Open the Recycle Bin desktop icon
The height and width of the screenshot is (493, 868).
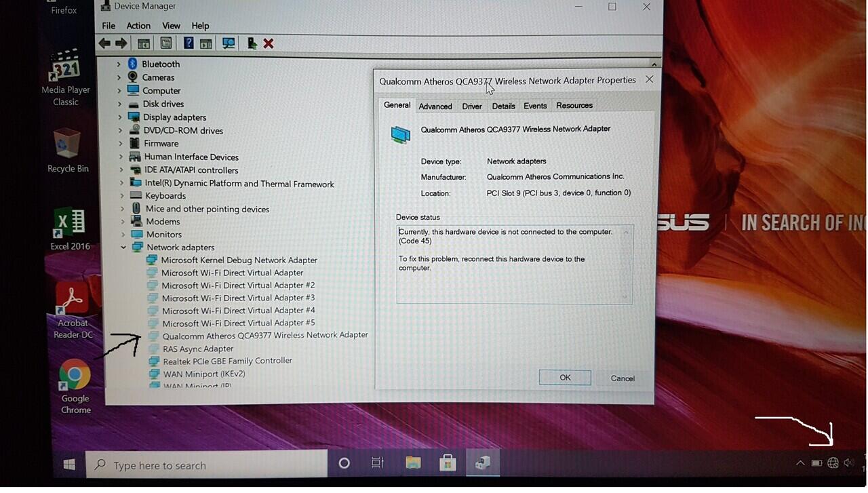pos(67,151)
